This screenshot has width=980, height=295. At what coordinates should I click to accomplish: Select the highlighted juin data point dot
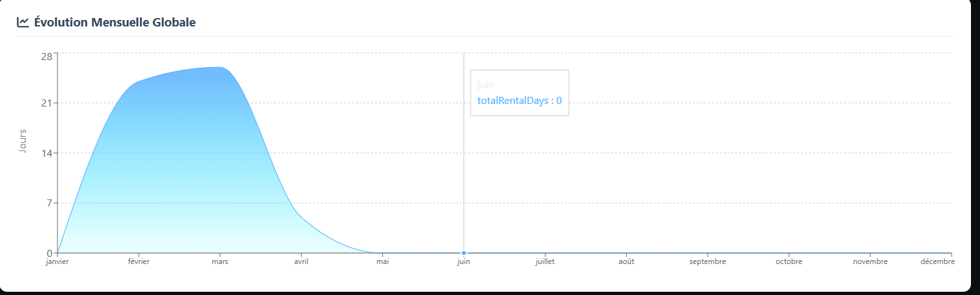464,253
